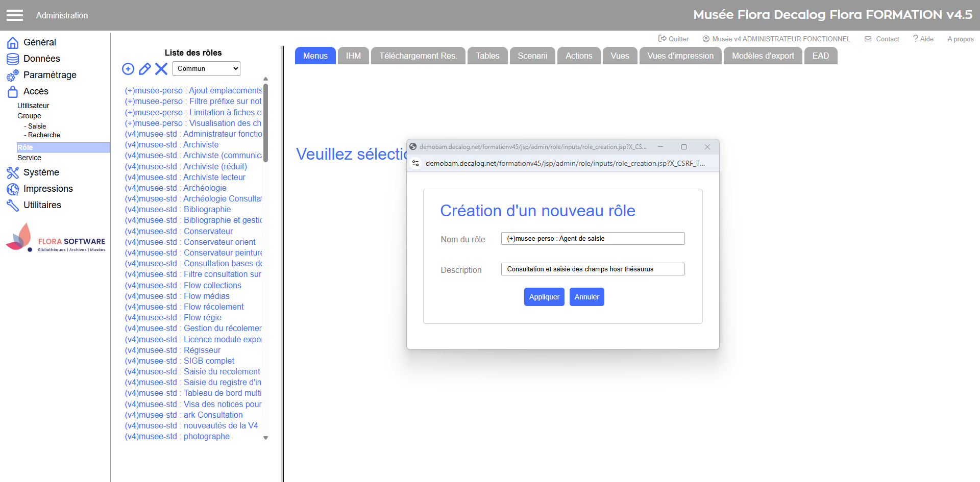The height and width of the screenshot is (482, 980).
Task: Open the hamburger menu icon
Action: (x=15, y=15)
